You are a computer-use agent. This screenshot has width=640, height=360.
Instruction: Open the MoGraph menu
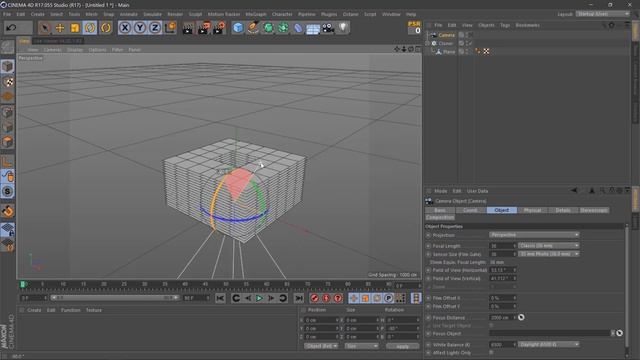point(256,14)
